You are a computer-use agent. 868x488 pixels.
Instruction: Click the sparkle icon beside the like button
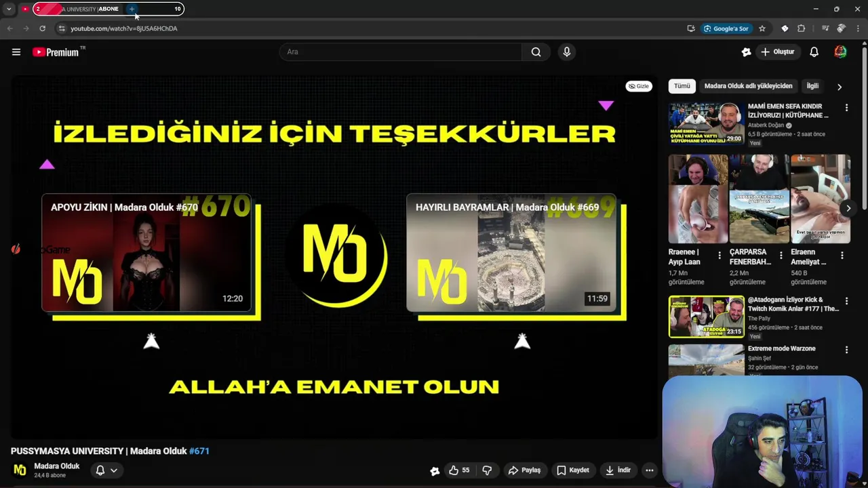pos(435,471)
